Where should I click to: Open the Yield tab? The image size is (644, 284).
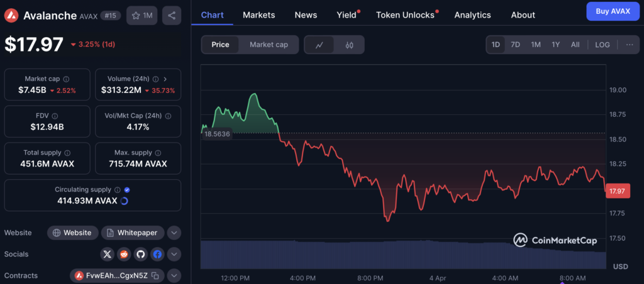pos(347,15)
